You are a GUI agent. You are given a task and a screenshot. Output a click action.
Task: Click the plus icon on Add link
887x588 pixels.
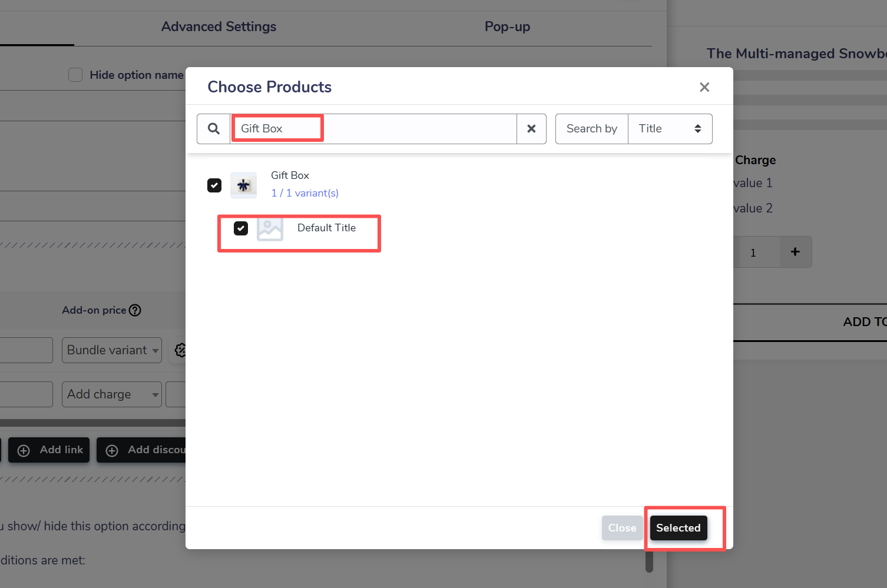point(24,450)
